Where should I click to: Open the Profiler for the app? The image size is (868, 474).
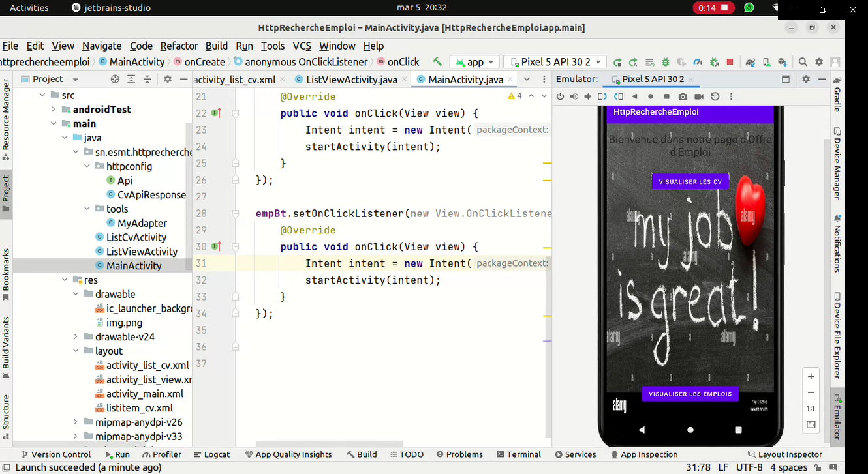click(x=698, y=62)
